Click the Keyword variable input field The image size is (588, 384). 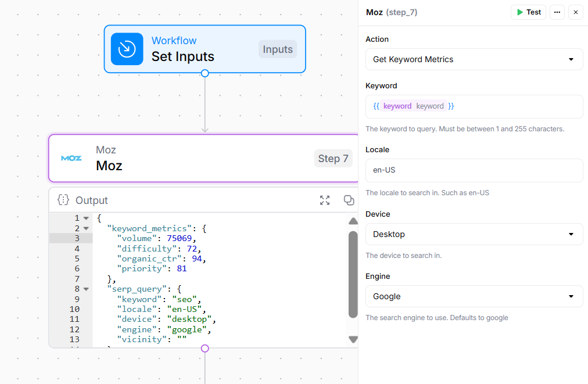tap(474, 106)
